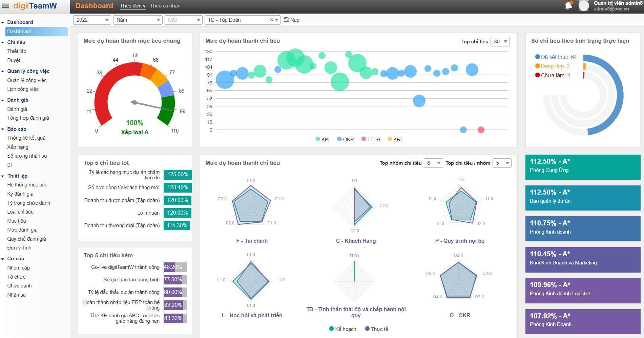Image resolution: width=644 pixels, height=338 pixels.
Task: Open Thống kê kết quả report
Action: (x=26, y=138)
